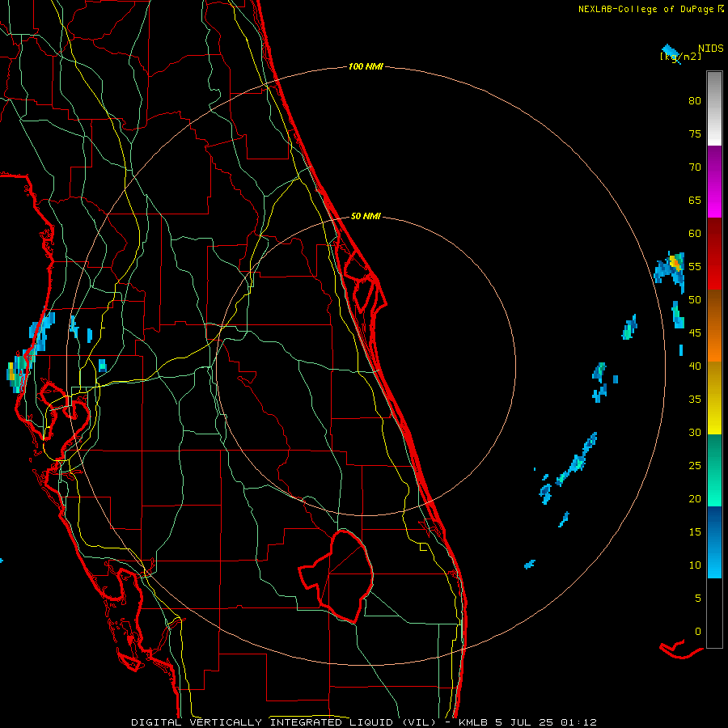The height and width of the screenshot is (728, 728).
Task: Click the 10 value on the VIL scale
Action: (695, 565)
